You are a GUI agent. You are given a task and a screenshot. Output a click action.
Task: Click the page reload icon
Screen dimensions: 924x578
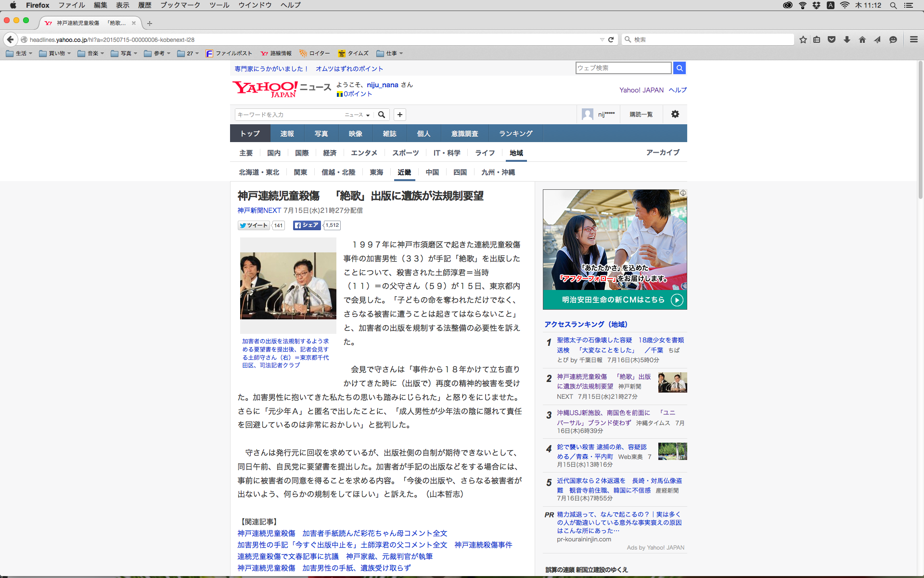[611, 39]
